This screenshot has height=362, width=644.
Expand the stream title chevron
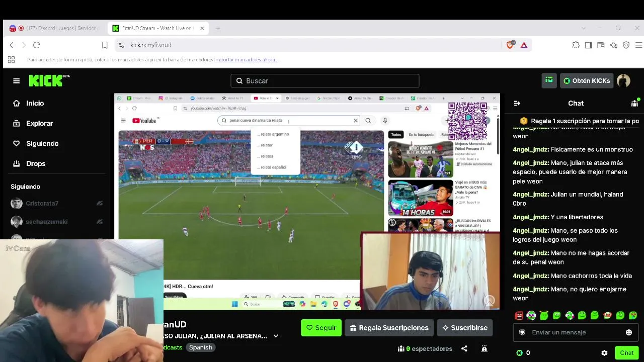coord(276,336)
